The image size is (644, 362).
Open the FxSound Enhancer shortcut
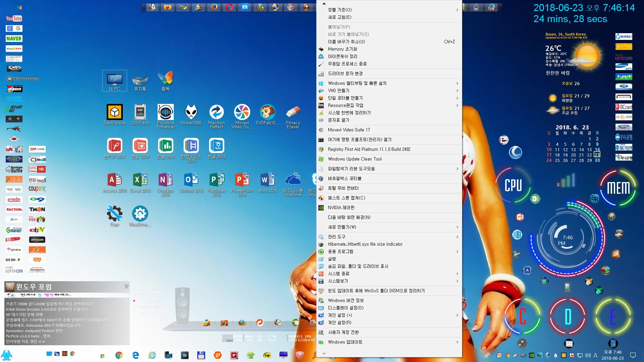pyautogui.click(x=166, y=116)
